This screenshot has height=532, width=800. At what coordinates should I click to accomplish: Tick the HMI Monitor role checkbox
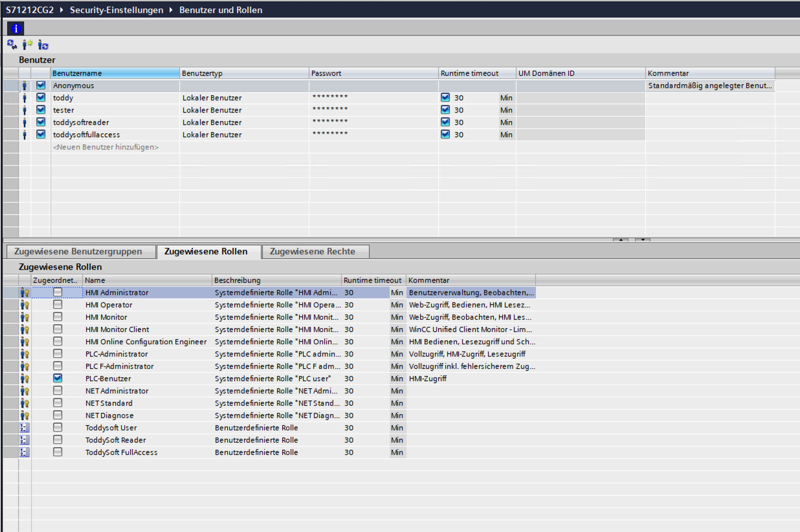[58, 317]
